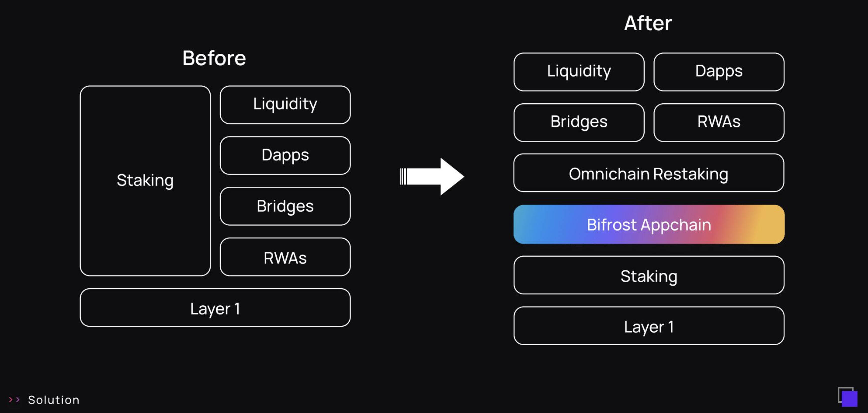Click the white right-pointing arrow

pos(433,176)
